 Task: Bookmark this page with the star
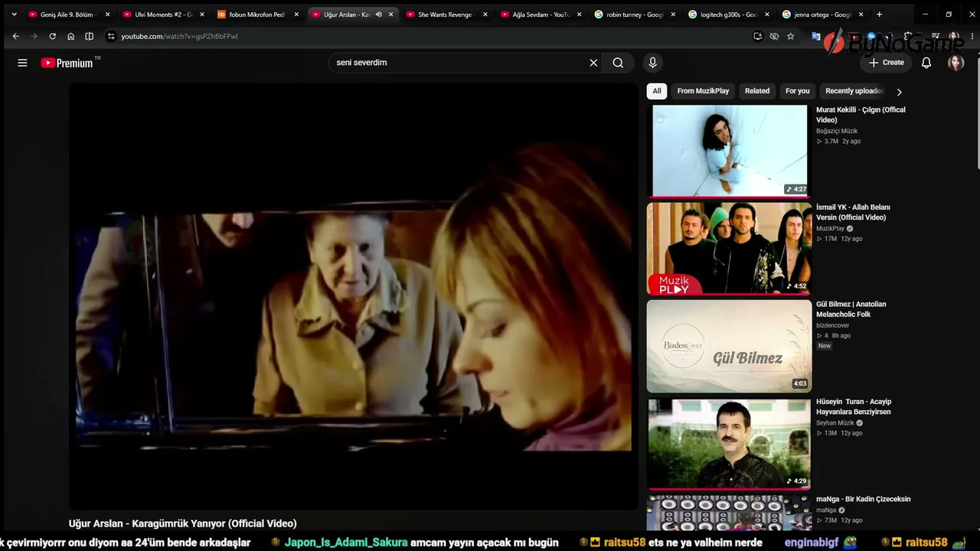790,36
